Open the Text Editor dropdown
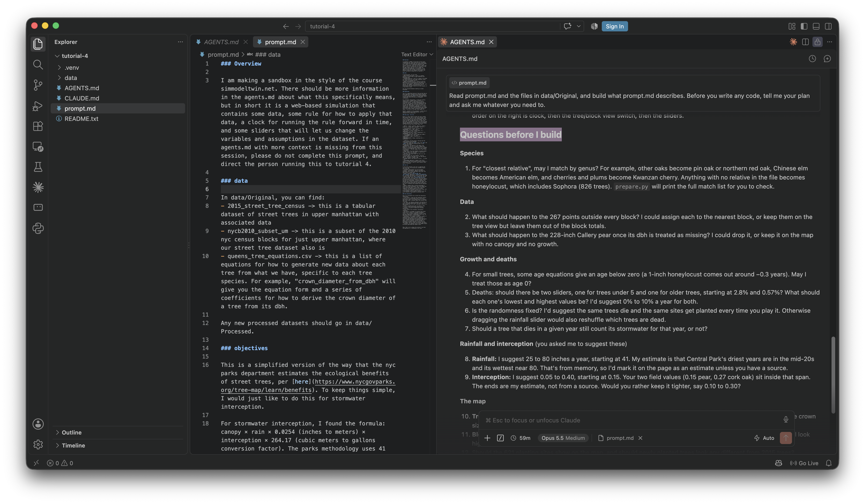 coord(417,54)
